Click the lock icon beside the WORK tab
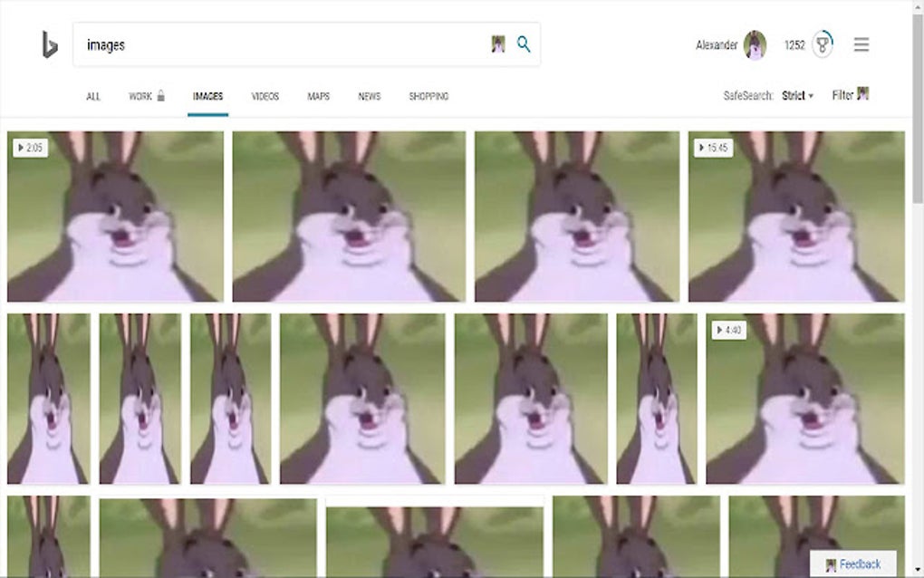 (x=159, y=94)
